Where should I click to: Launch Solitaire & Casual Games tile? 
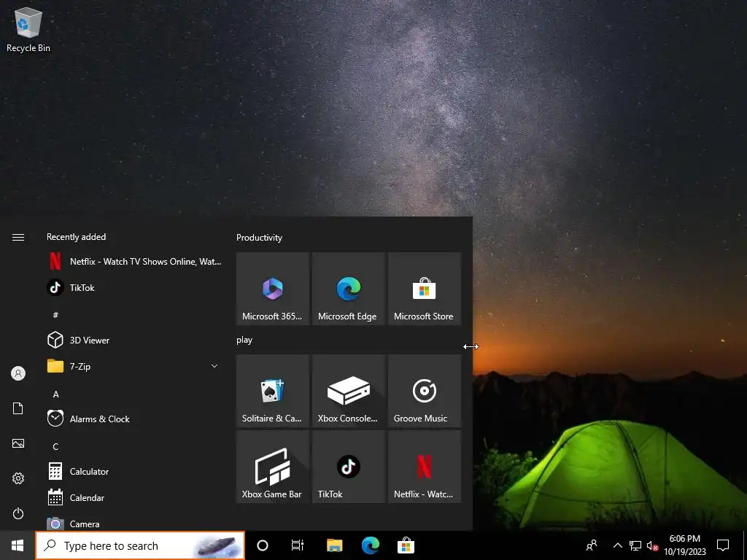pos(273,391)
